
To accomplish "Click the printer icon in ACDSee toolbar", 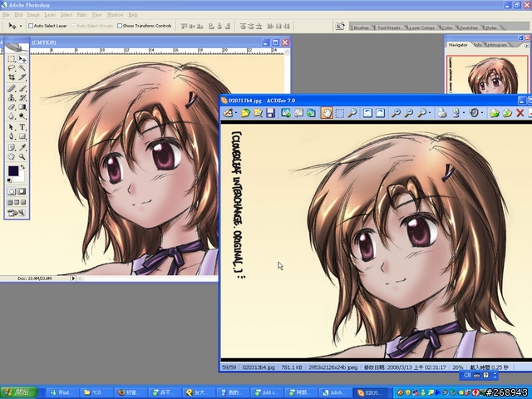I will coord(442,113).
